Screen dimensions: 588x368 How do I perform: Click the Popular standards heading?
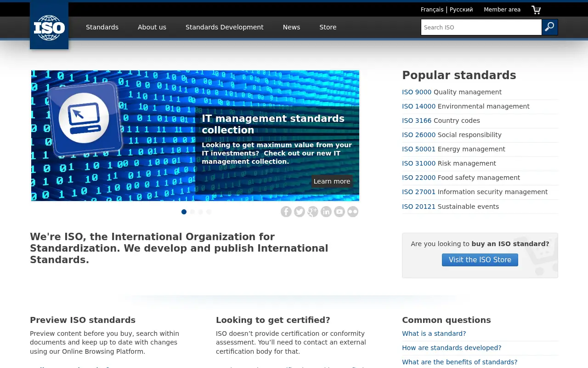459,75
